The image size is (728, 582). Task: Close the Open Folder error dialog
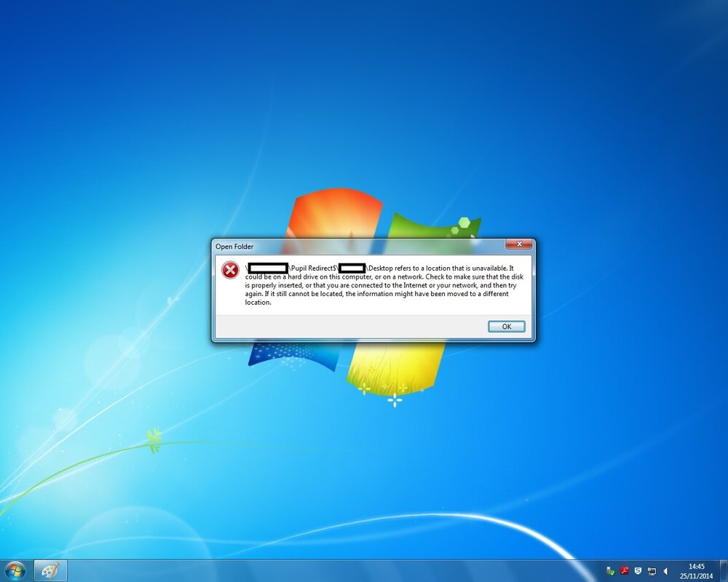click(518, 244)
